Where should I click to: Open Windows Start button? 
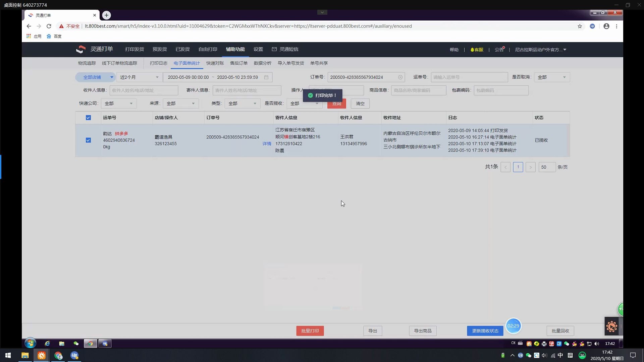click(x=8, y=355)
